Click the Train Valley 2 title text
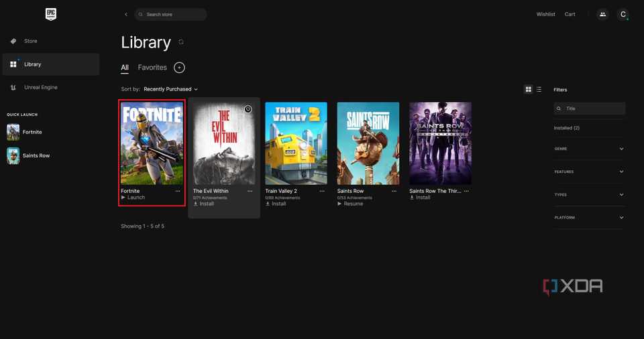644x339 pixels. tap(281, 191)
